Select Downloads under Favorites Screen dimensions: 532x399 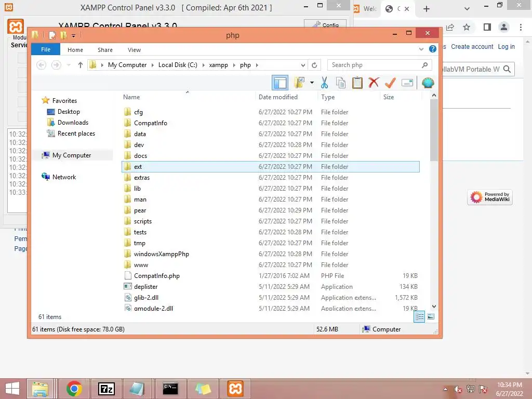click(x=73, y=123)
